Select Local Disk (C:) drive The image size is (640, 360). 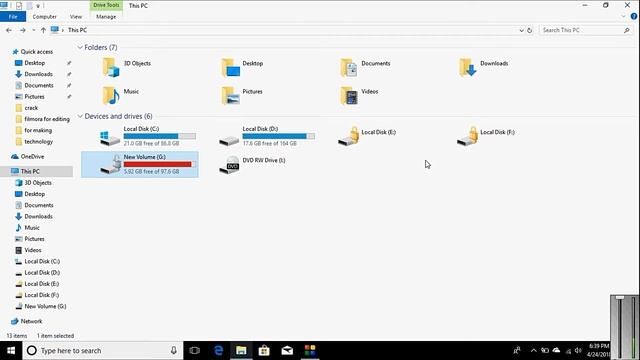click(x=141, y=136)
